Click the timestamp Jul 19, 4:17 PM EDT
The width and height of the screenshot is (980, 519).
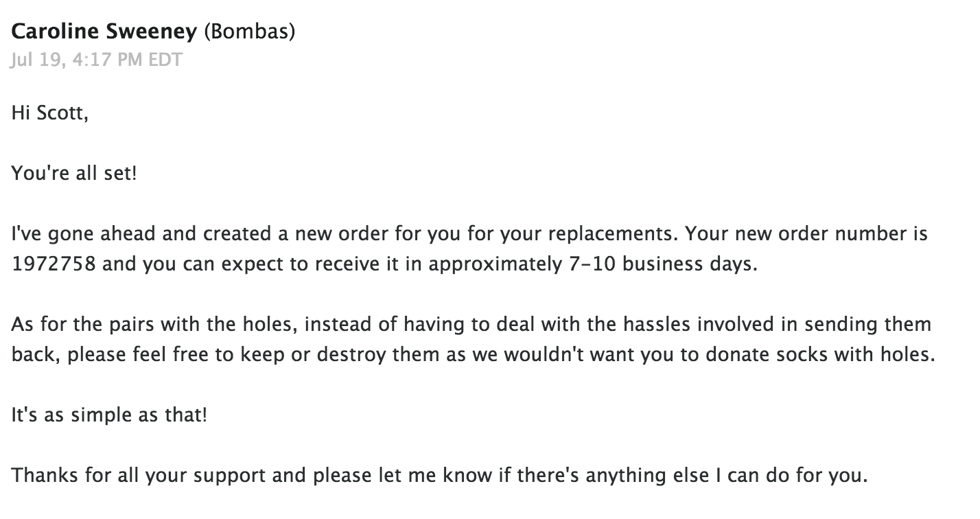pyautogui.click(x=97, y=60)
